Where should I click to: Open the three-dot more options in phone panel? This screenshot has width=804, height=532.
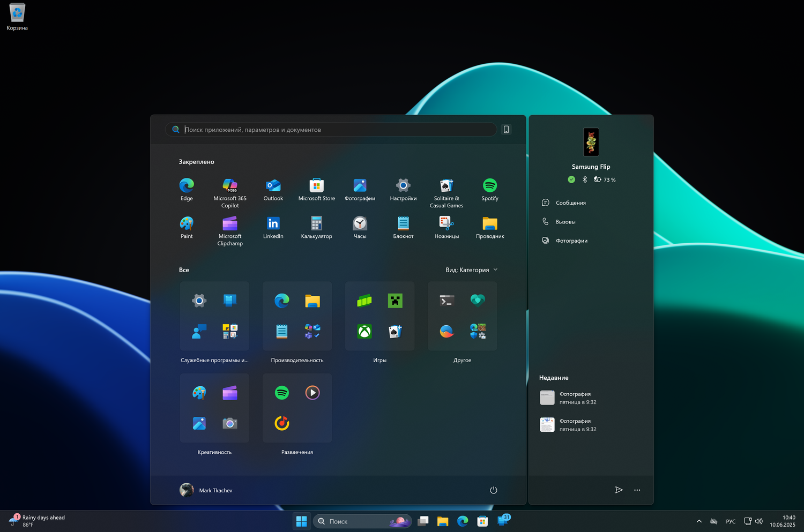(x=637, y=490)
